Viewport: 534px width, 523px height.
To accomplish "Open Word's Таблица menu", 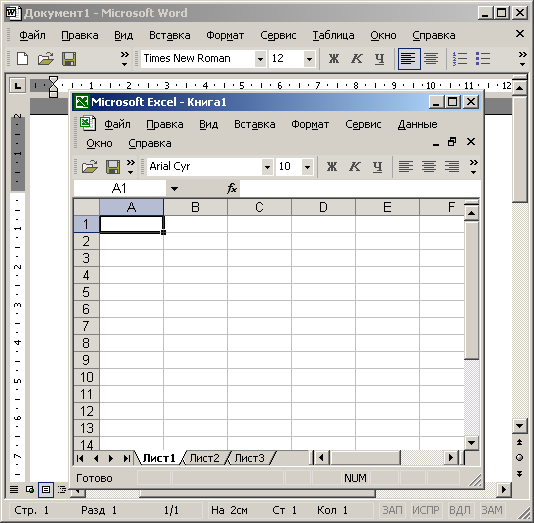I will coord(333,35).
